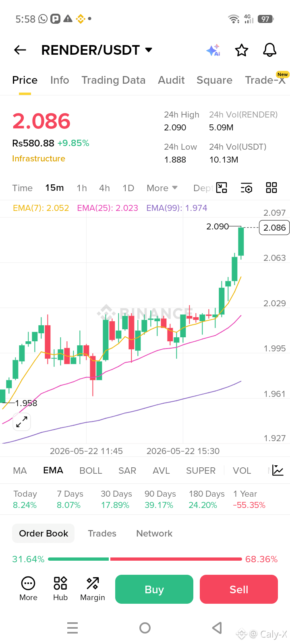
Task: Expand chart to fullscreen
Action: click(x=22, y=422)
